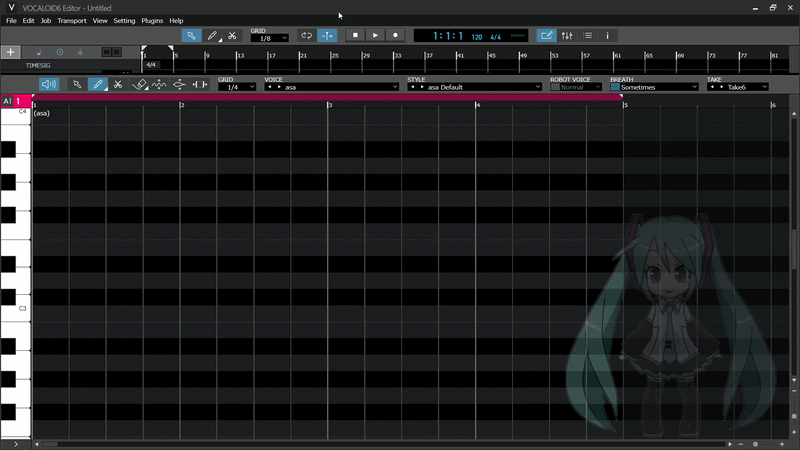
Task: Select the note length stretch tool
Action: [x=199, y=85]
